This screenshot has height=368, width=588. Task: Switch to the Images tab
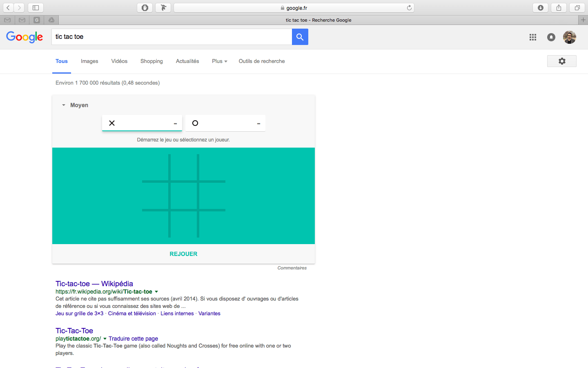pos(89,61)
